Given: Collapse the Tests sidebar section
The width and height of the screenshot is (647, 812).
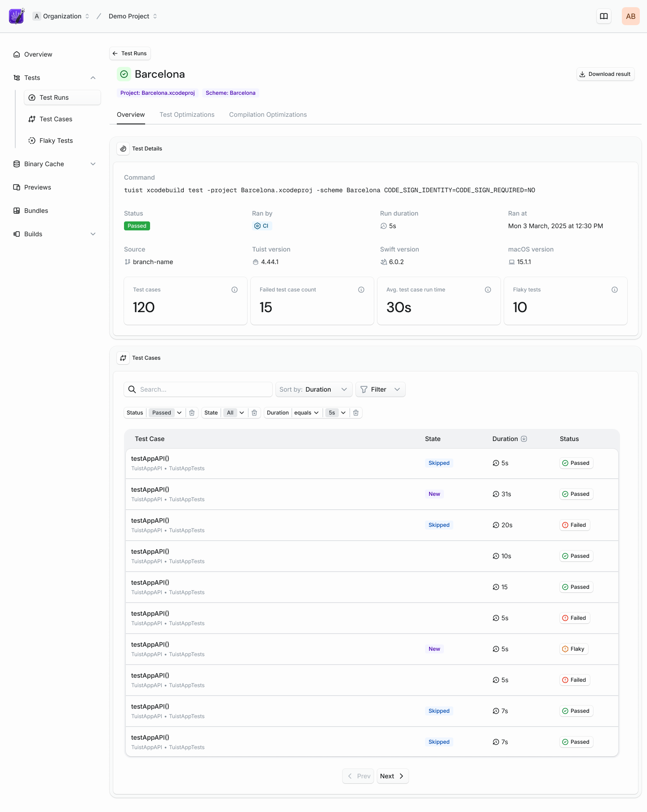Looking at the screenshot, I should point(93,78).
